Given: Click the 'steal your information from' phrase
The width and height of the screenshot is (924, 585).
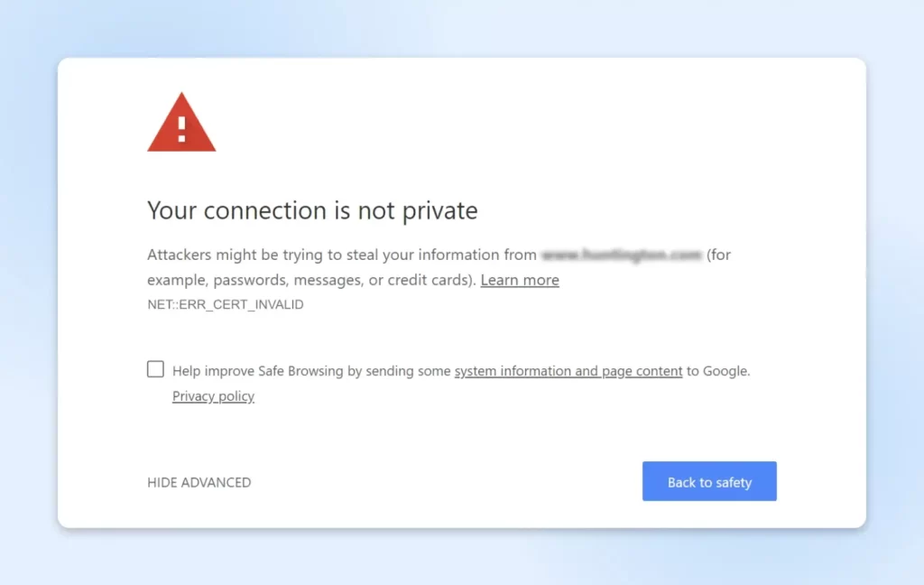Looking at the screenshot, I should pyautogui.click(x=441, y=255).
